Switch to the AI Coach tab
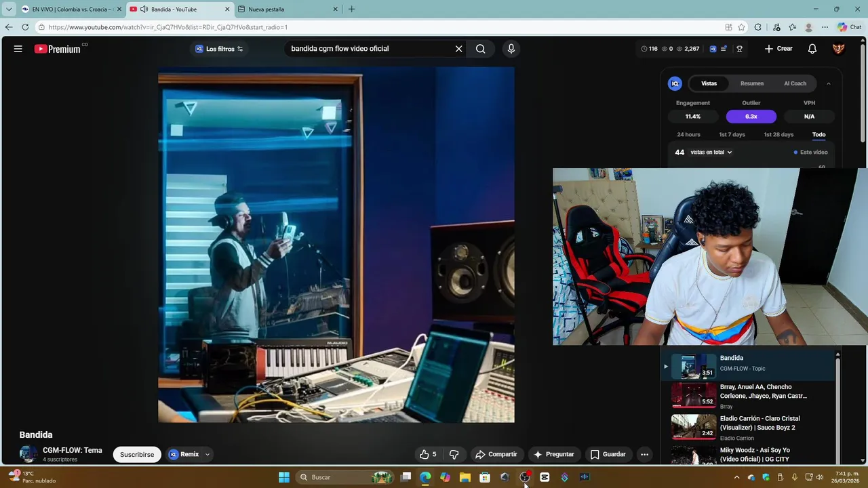 coord(795,83)
